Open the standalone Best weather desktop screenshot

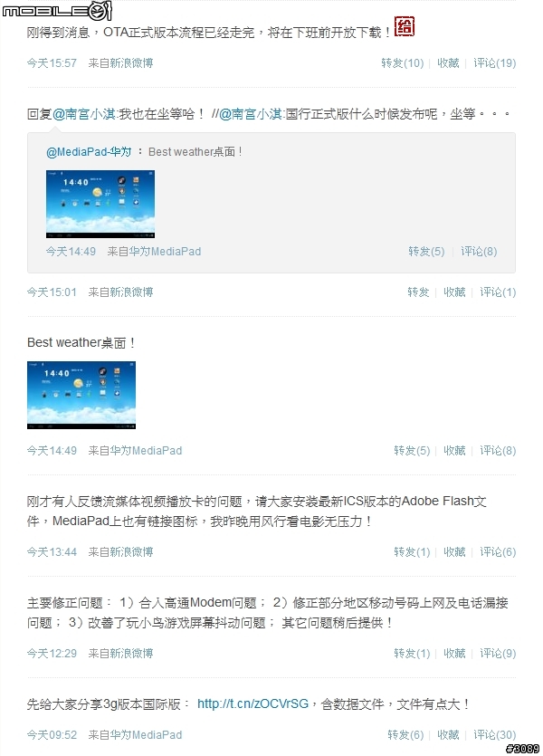click(81, 395)
